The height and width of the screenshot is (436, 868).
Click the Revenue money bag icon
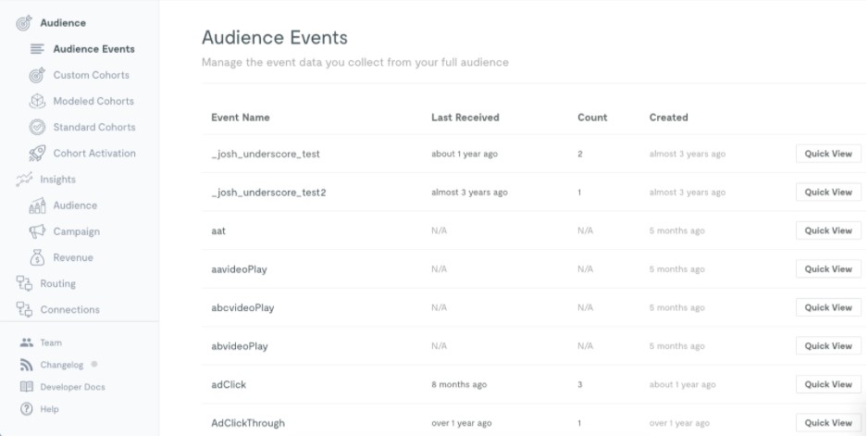coord(37,257)
